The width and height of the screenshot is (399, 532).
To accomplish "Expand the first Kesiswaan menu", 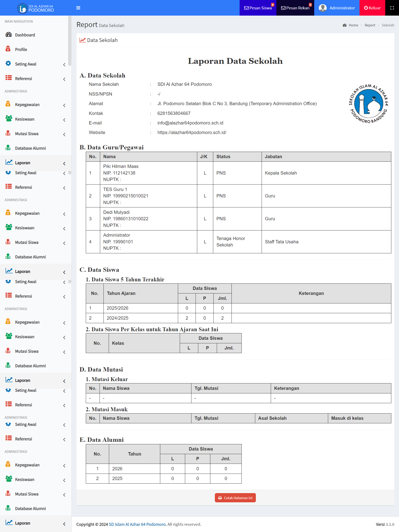I will pyautogui.click(x=25, y=119).
